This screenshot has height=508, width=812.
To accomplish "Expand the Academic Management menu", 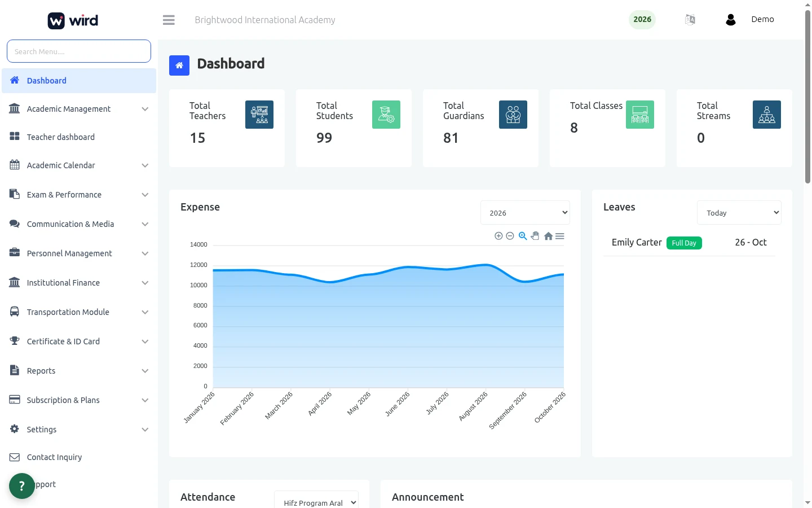I will [x=79, y=109].
